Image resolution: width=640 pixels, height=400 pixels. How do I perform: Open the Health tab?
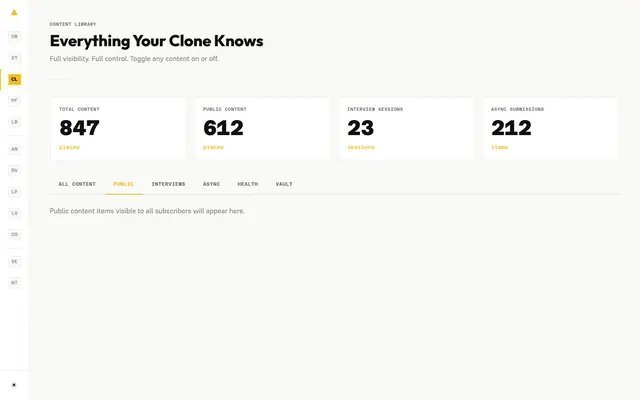click(248, 184)
